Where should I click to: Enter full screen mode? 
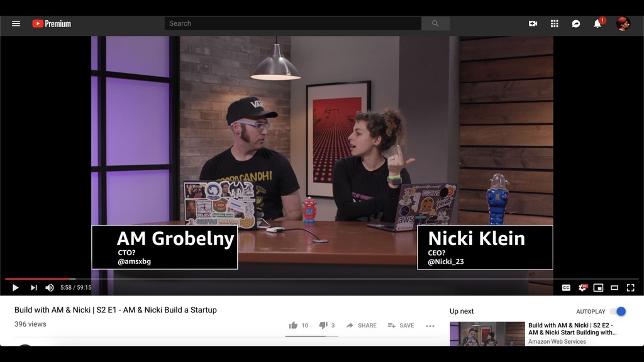pos(630,288)
